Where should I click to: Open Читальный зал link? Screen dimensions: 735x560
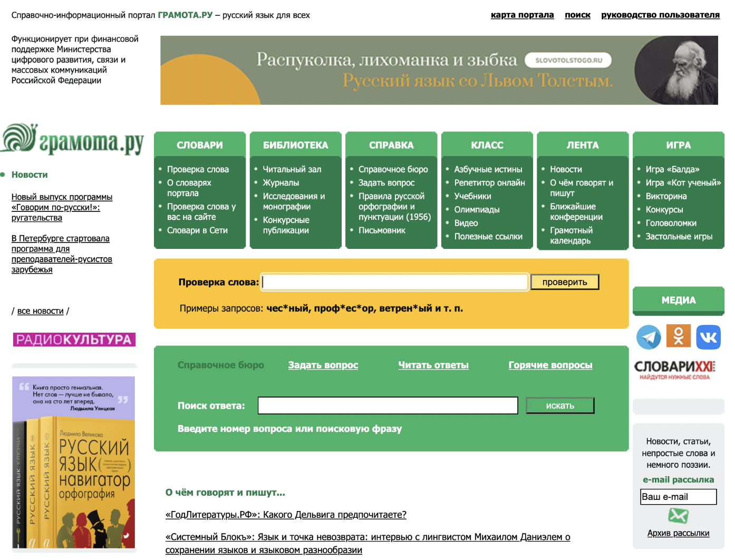(292, 169)
